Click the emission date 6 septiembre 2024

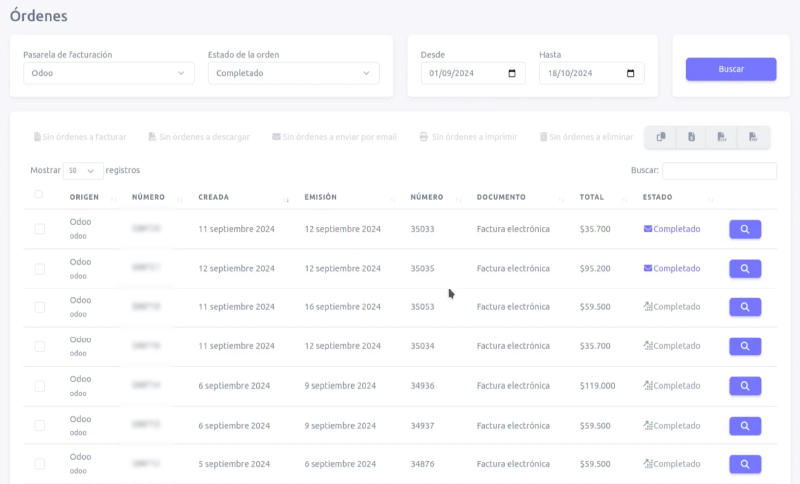click(340, 464)
